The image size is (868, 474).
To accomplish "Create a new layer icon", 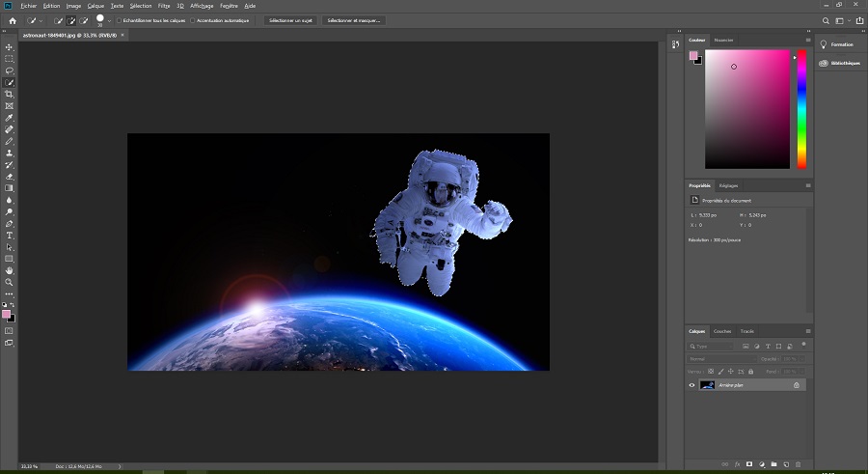I will tap(786, 464).
